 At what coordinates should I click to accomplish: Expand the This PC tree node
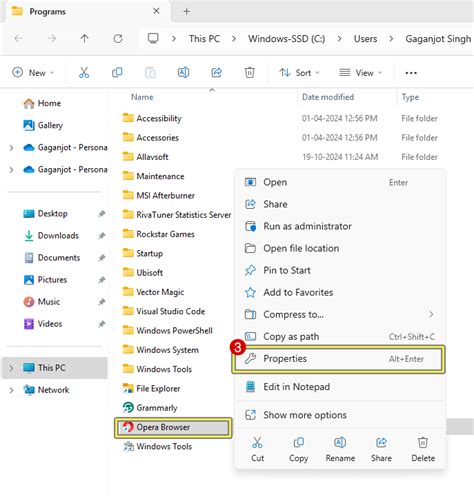click(11, 368)
